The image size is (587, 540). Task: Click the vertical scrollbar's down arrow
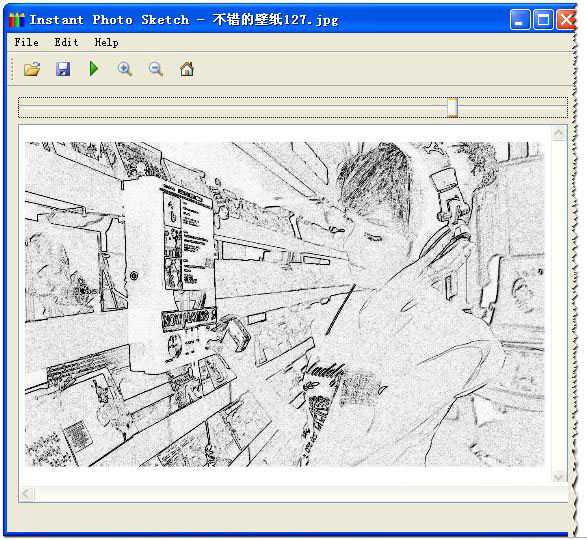[559, 476]
